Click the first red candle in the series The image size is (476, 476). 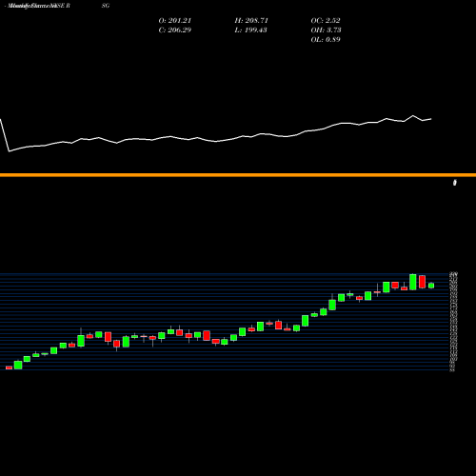(9, 367)
